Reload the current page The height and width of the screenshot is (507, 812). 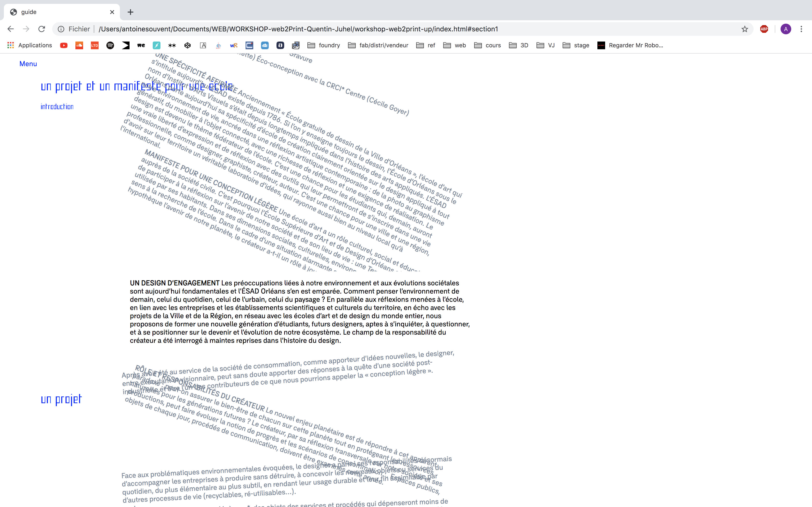42,29
